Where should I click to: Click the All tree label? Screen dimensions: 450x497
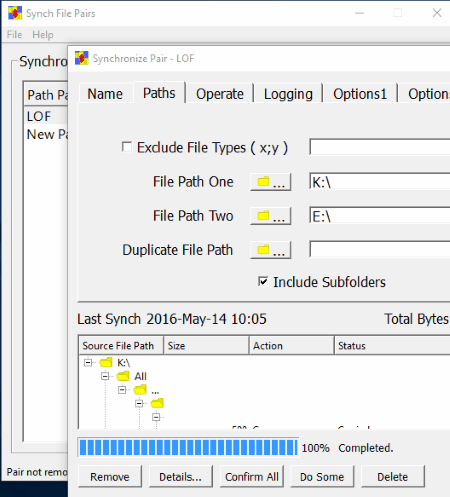click(140, 376)
